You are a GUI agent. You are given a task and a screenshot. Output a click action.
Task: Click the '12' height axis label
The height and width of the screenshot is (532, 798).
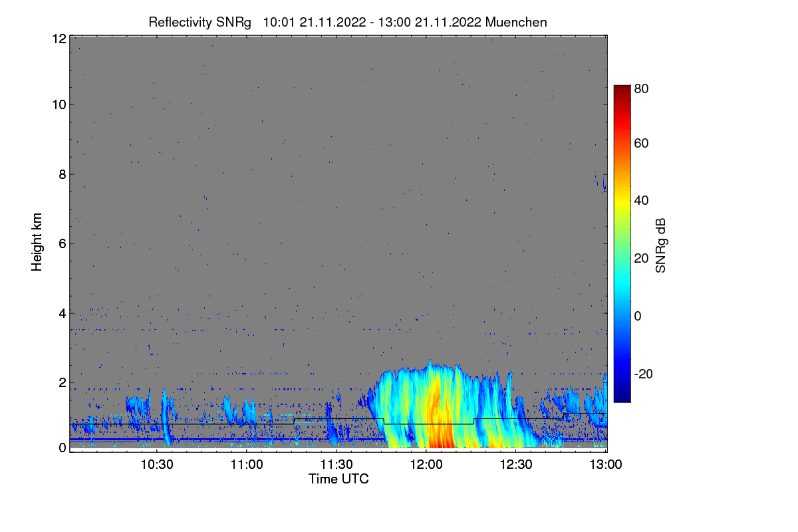tap(58, 39)
